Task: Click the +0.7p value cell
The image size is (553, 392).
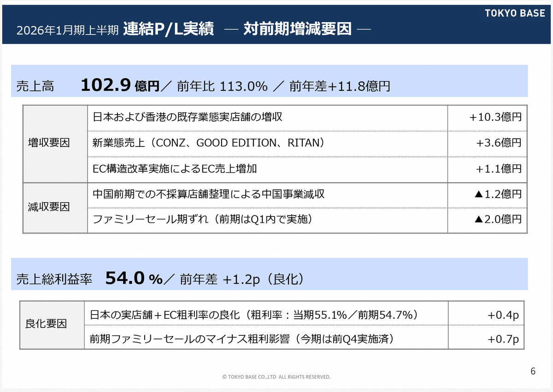Action: (x=486, y=337)
